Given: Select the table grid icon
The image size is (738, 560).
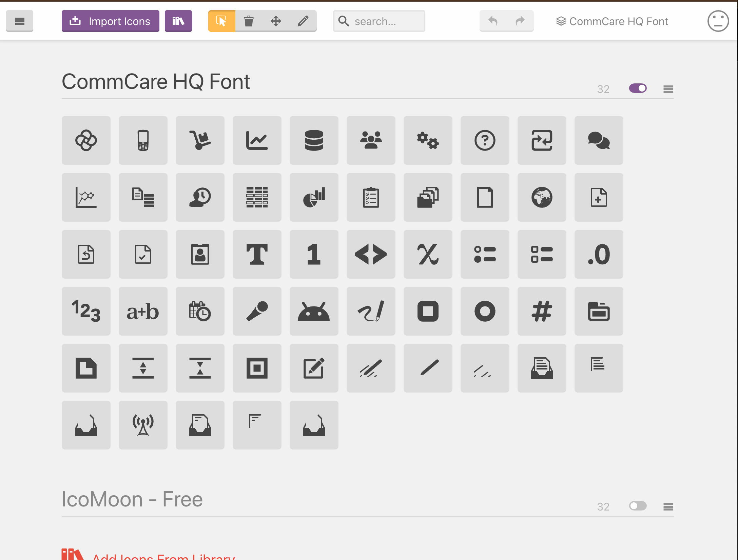Looking at the screenshot, I should tap(257, 197).
